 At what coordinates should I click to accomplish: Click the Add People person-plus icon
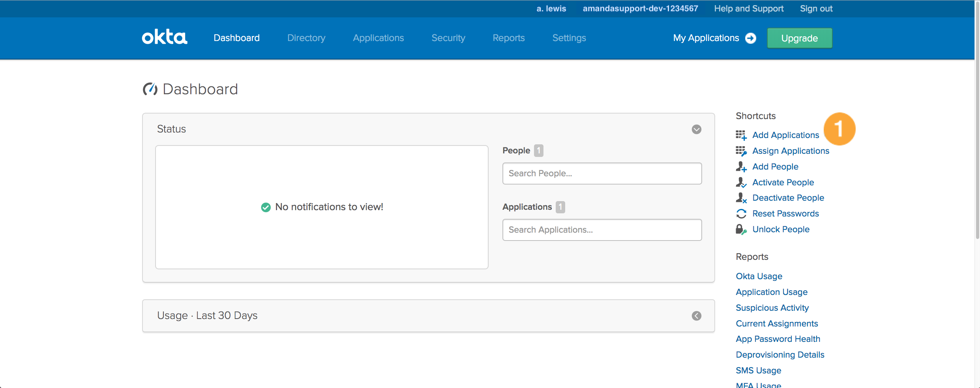(x=741, y=167)
